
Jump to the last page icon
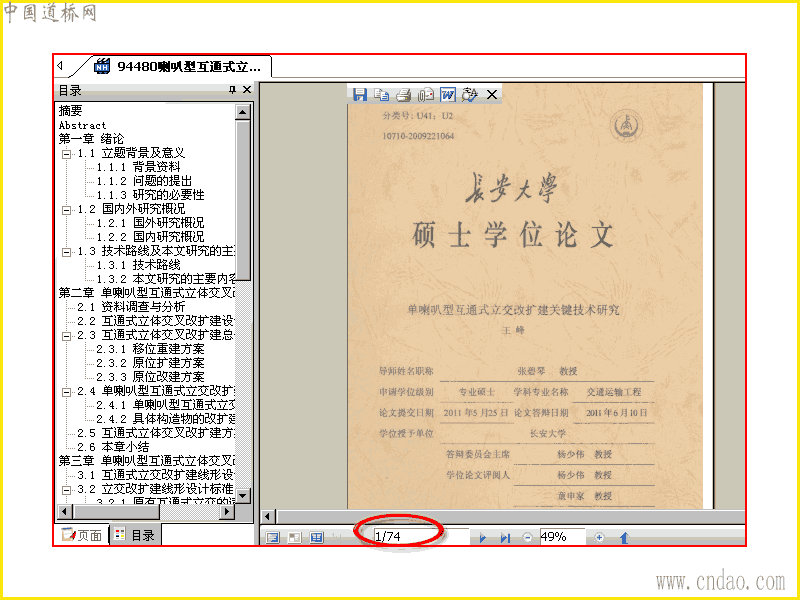pos(505,538)
